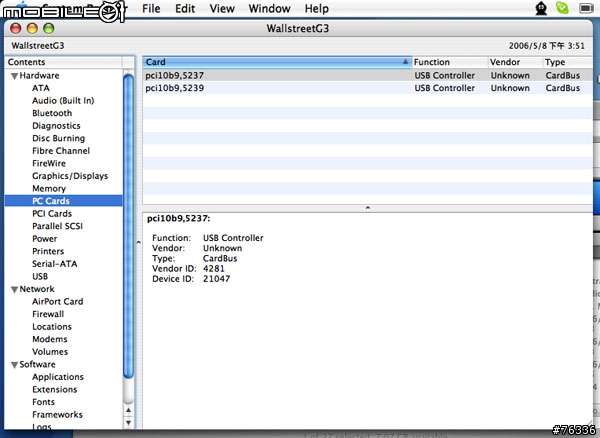Select the pci10b9,5239 card row

[x=367, y=88]
